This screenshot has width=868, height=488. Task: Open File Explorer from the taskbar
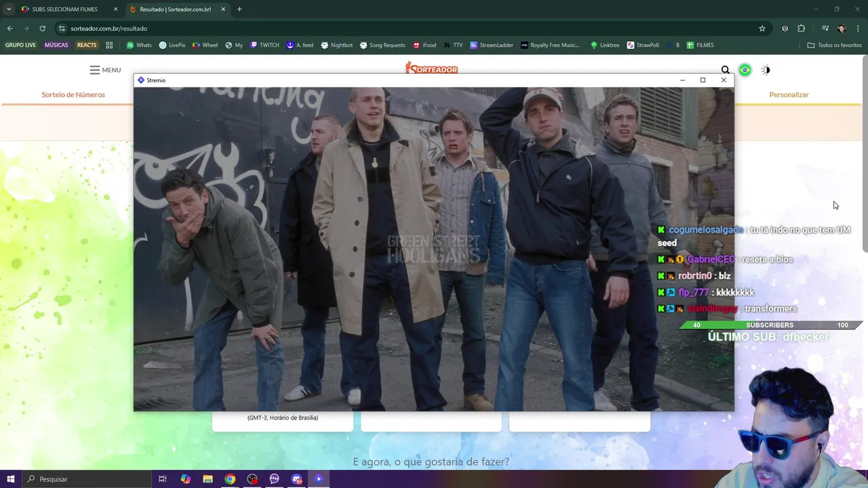[208, 479]
